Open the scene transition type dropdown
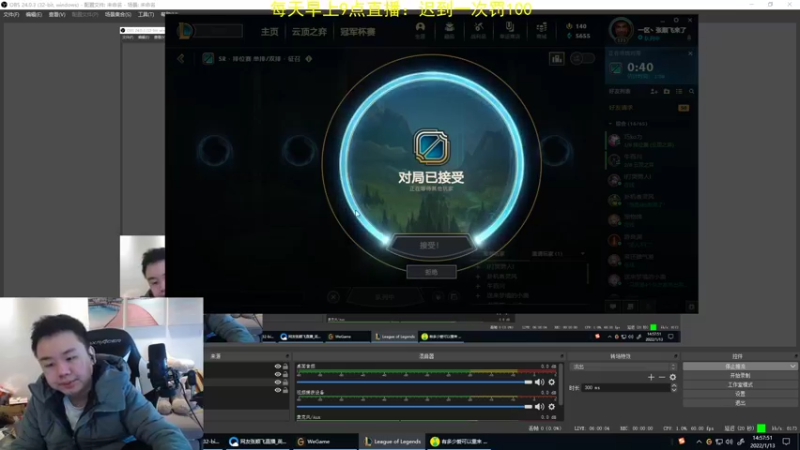 (x=623, y=367)
